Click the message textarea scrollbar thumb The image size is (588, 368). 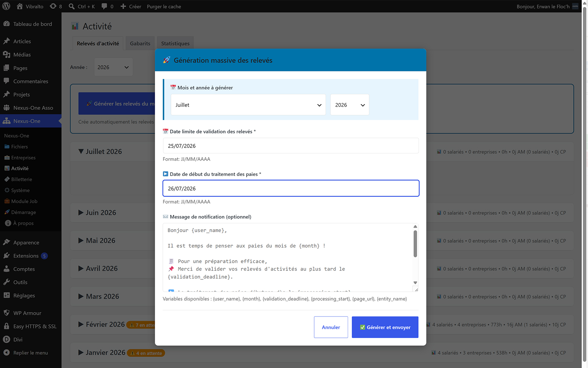tap(415, 244)
